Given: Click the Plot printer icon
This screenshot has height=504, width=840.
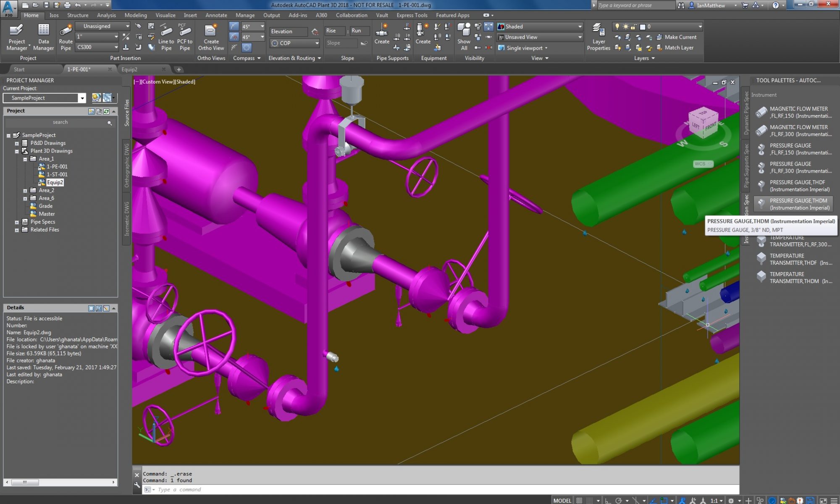Looking at the screenshot, I should tap(67, 5).
